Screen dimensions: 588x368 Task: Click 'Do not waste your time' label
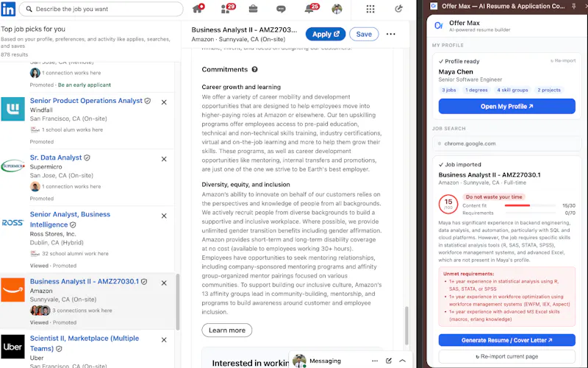pyautogui.click(x=494, y=197)
